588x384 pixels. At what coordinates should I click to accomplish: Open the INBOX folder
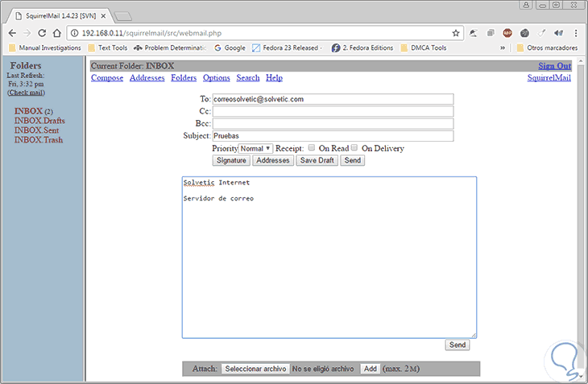coord(28,111)
